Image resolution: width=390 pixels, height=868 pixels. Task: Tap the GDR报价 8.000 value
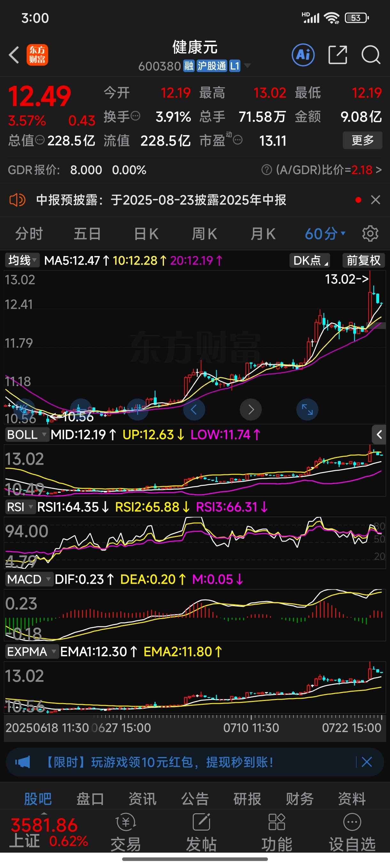point(86,170)
